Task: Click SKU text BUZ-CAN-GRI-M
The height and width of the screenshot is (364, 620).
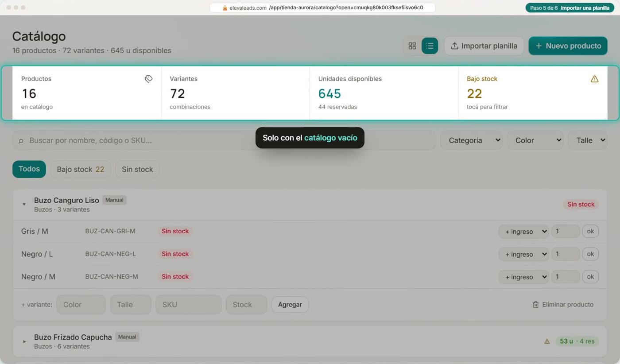Action: pos(110,231)
